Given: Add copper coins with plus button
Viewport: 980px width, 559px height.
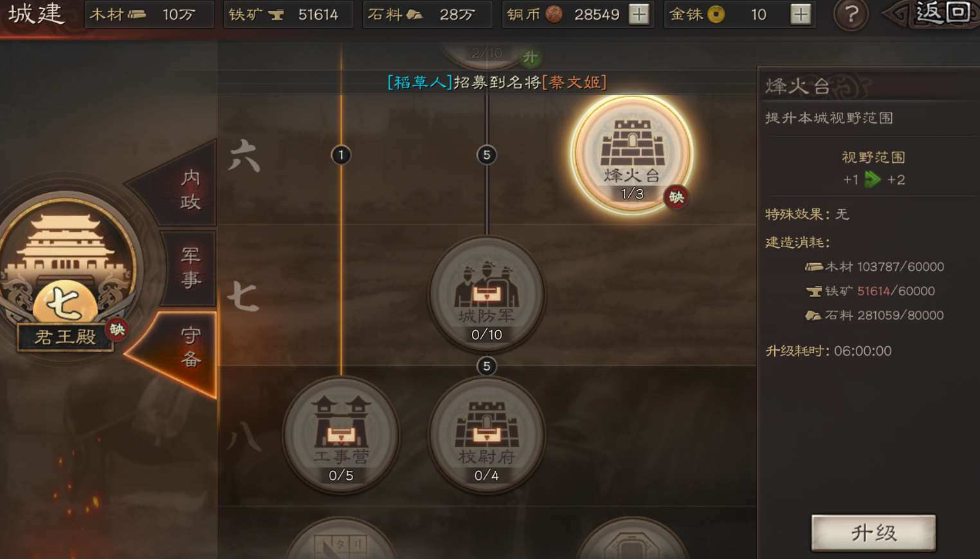Looking at the screenshot, I should click(x=639, y=14).
